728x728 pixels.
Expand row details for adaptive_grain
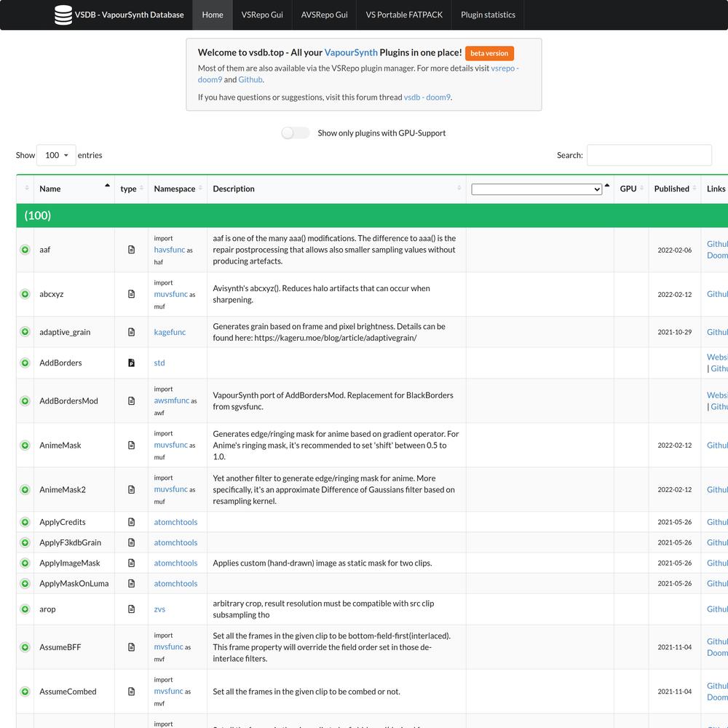(25, 332)
